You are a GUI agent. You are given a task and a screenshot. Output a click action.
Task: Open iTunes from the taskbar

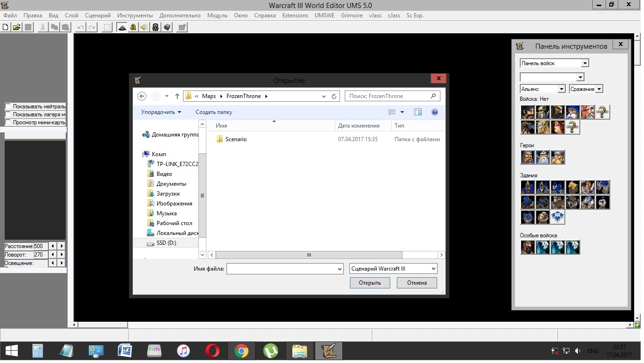(x=183, y=351)
